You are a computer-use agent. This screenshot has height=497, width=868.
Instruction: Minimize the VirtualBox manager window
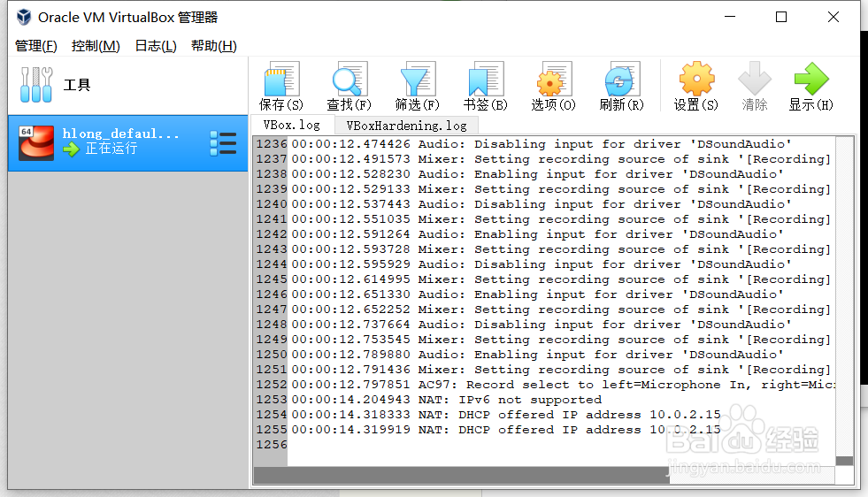(x=730, y=17)
